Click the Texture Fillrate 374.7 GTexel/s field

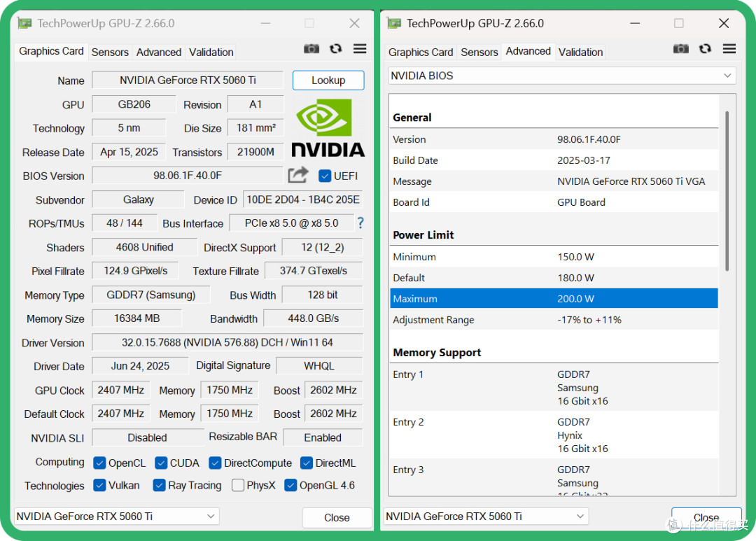click(314, 270)
